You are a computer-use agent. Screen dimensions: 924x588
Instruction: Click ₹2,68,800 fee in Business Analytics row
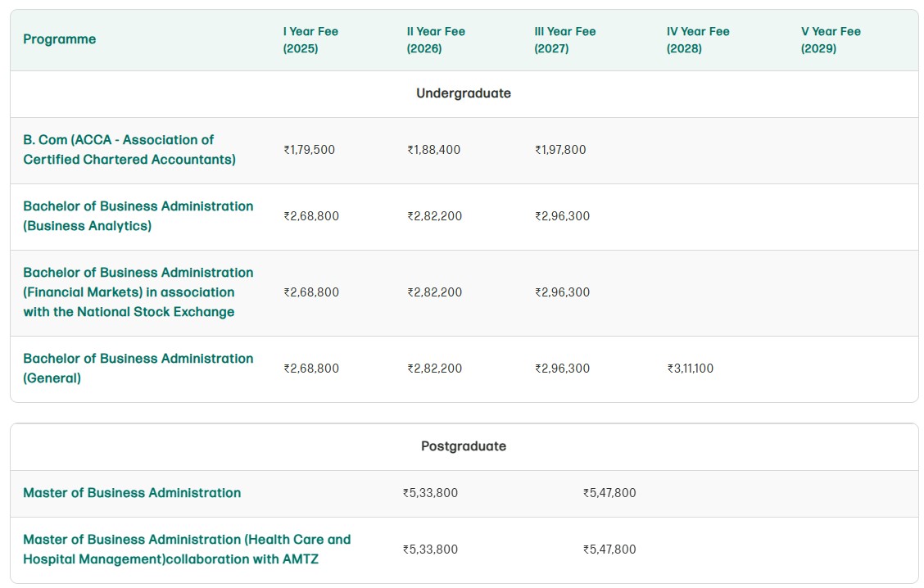(x=311, y=215)
